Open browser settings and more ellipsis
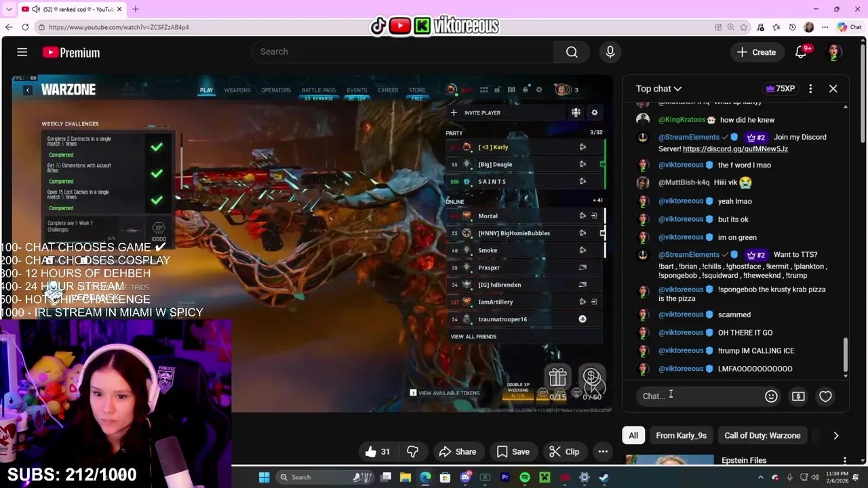Viewport: 868px width, 488px height. pos(825,27)
